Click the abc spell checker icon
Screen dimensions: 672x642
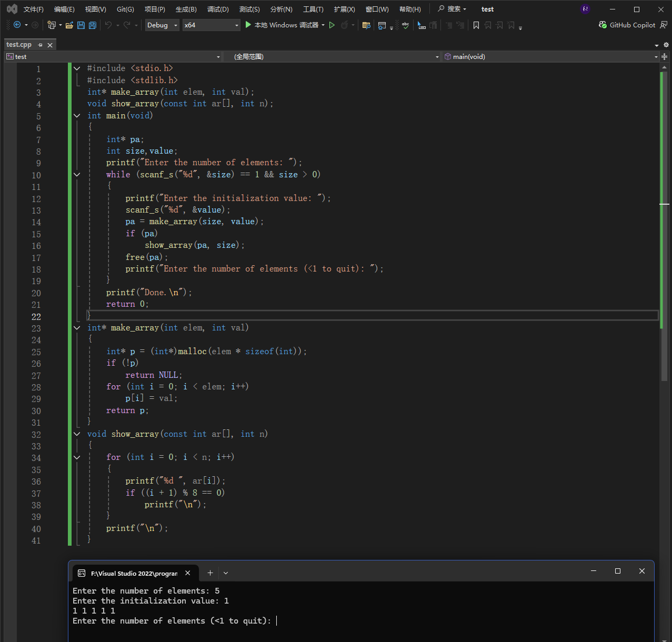click(x=405, y=25)
